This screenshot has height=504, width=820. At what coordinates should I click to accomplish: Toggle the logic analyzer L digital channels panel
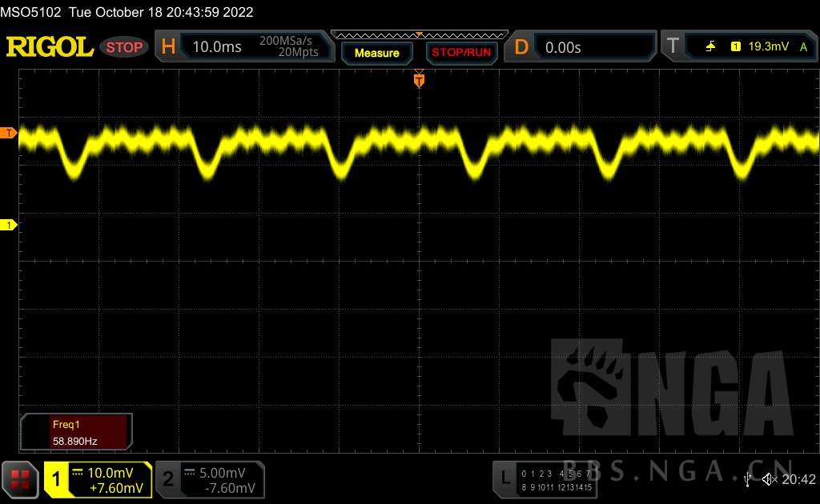[x=545, y=479]
